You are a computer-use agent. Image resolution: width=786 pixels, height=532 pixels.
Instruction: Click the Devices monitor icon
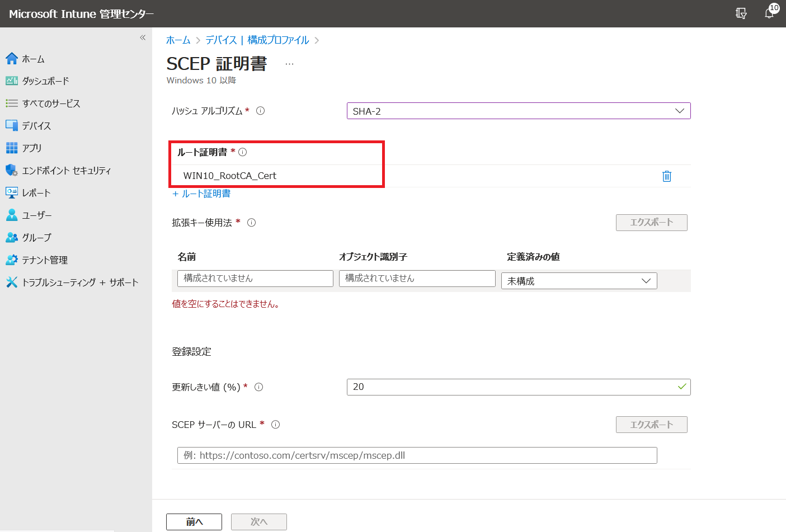12,125
